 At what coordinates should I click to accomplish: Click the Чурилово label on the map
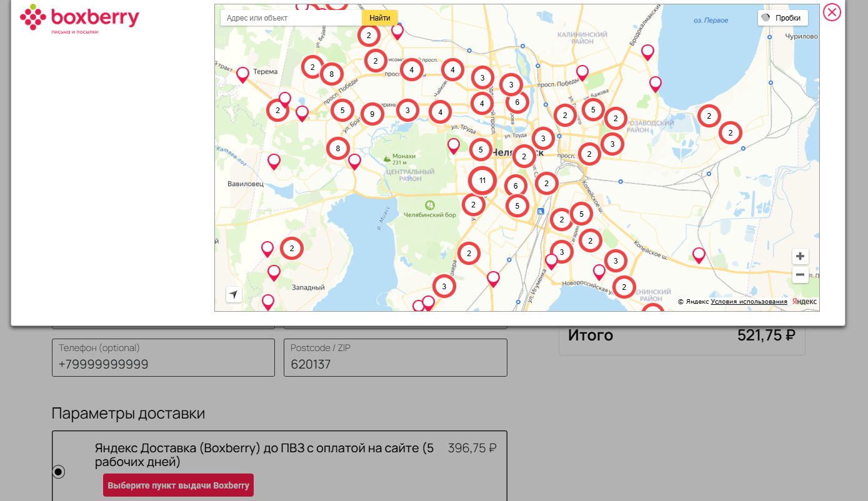[801, 36]
